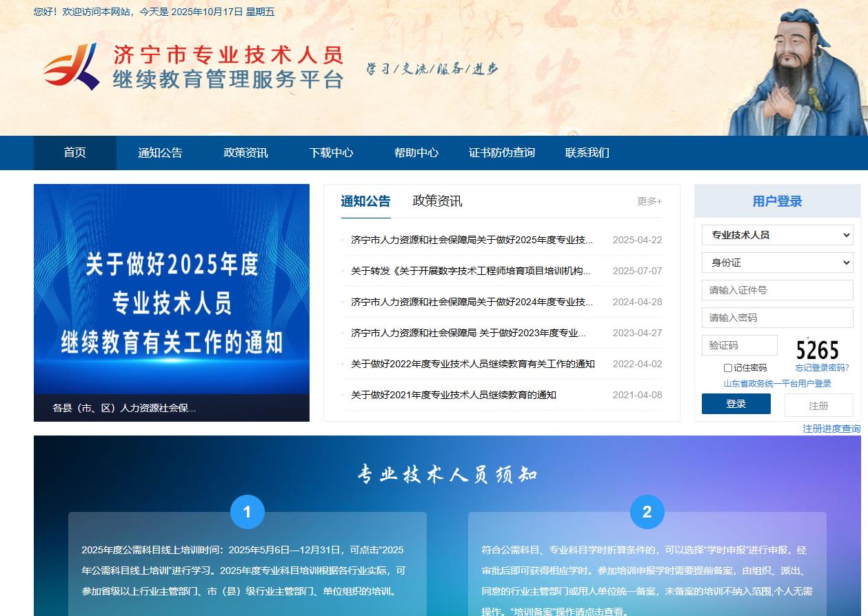Tick the 记住密码 checkbox
The image size is (868, 616).
pos(728,368)
